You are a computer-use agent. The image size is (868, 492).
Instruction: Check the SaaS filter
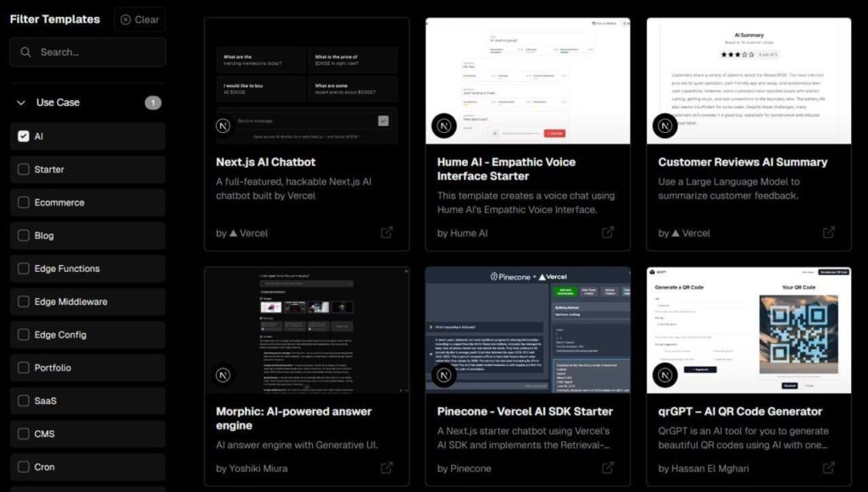point(23,401)
